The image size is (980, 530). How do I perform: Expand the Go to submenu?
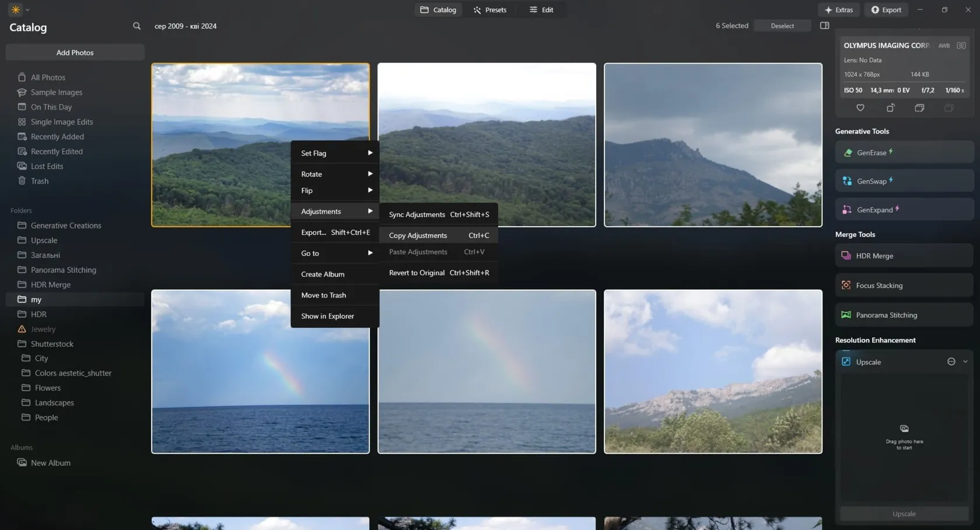tap(335, 254)
